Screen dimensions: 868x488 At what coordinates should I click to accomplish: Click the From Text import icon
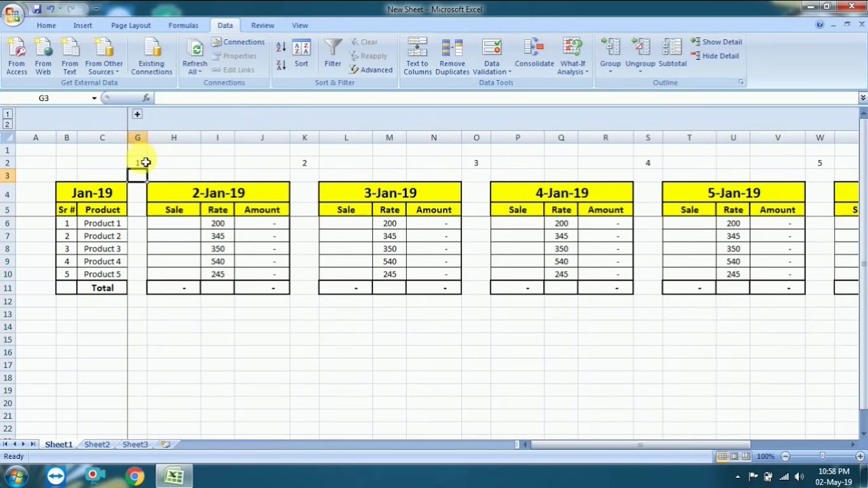click(x=69, y=57)
